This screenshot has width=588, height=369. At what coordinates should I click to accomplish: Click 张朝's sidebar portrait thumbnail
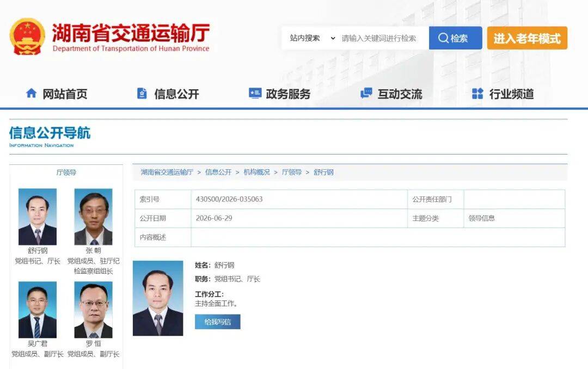pyautogui.click(x=94, y=217)
